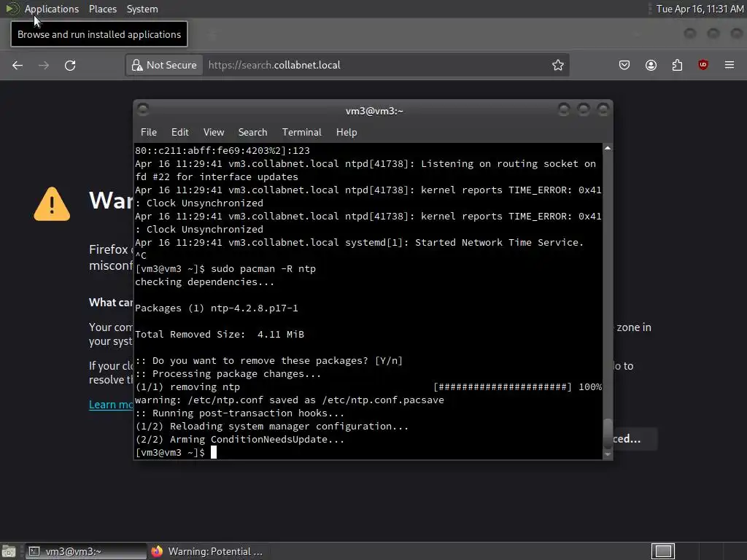Switch to the vm3@vm3:~ taskbar entry
This screenshot has height=560, width=747.
tap(86, 551)
